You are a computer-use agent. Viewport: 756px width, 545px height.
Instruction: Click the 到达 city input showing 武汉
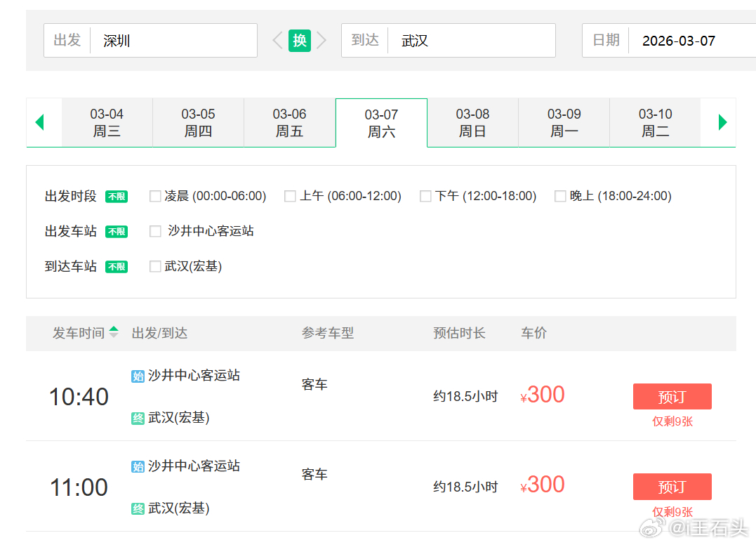[471, 40]
